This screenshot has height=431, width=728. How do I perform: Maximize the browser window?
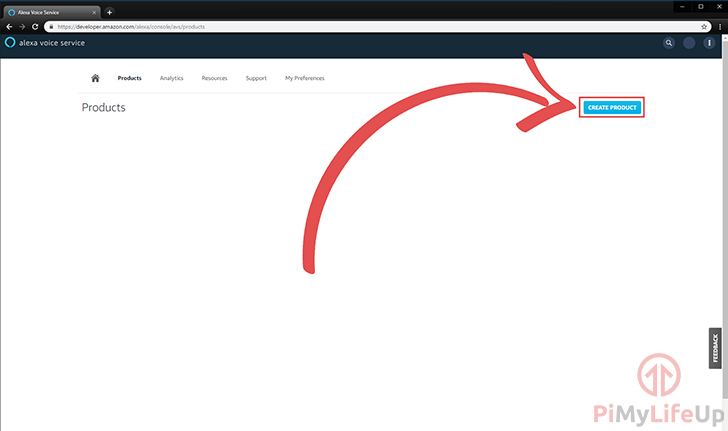701,7
